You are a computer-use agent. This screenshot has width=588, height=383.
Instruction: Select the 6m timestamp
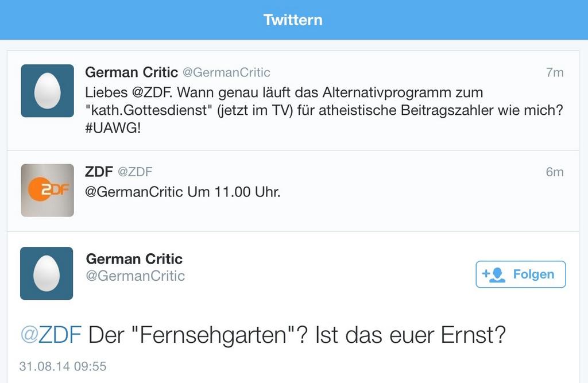pos(554,172)
